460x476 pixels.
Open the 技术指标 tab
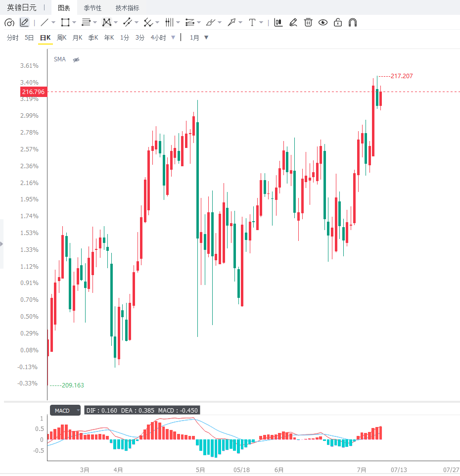(128, 8)
